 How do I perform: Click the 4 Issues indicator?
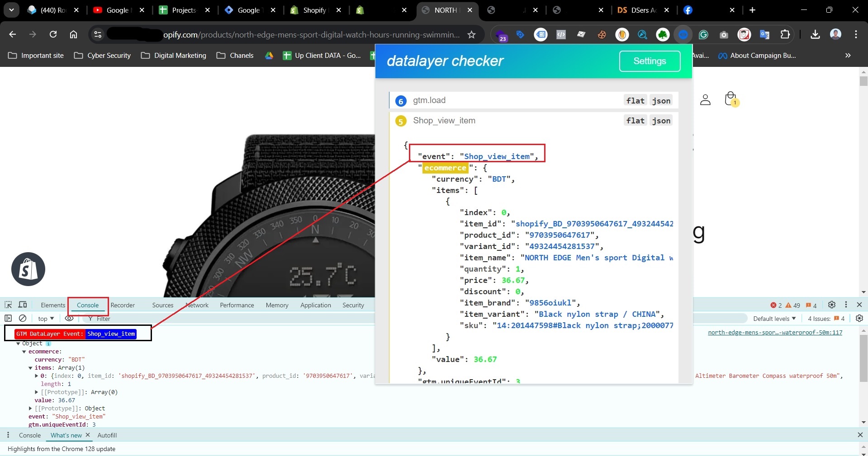pos(826,319)
